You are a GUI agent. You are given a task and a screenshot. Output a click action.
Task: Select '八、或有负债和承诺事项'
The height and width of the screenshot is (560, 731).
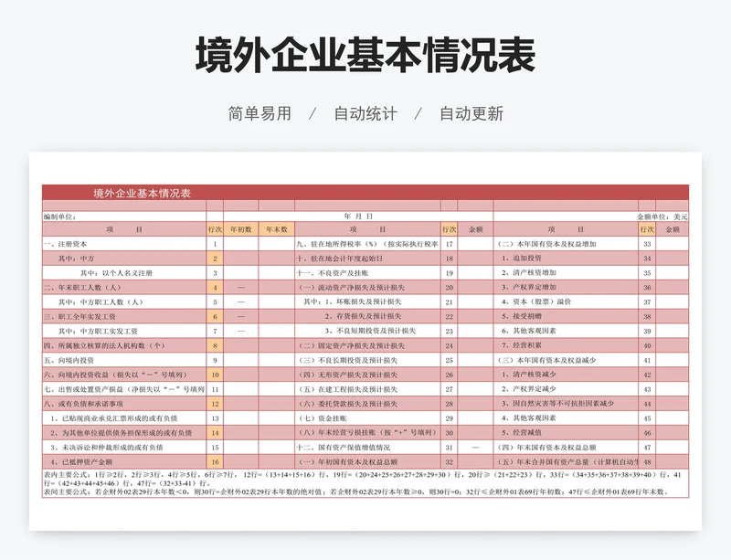124,404
